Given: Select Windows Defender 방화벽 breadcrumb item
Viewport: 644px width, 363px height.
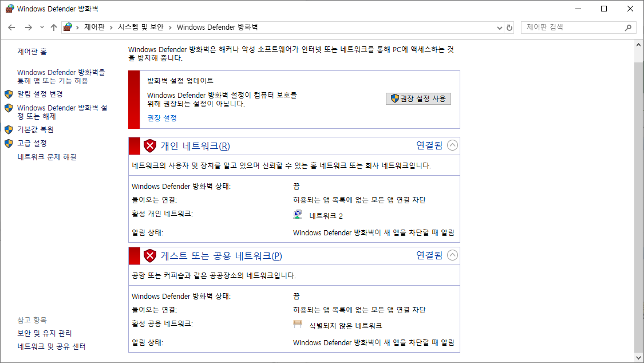Looking at the screenshot, I should 217,27.
